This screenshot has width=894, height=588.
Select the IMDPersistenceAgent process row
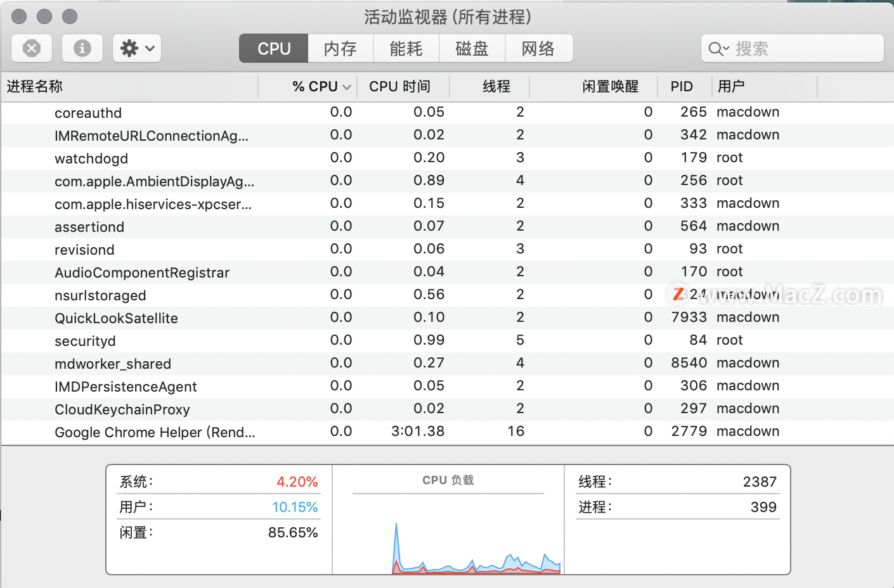click(447, 386)
